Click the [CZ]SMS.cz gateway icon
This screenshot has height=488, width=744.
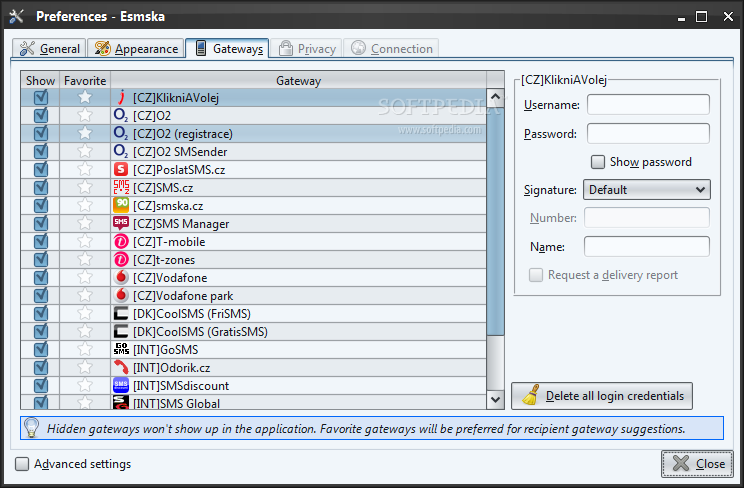pos(121,188)
